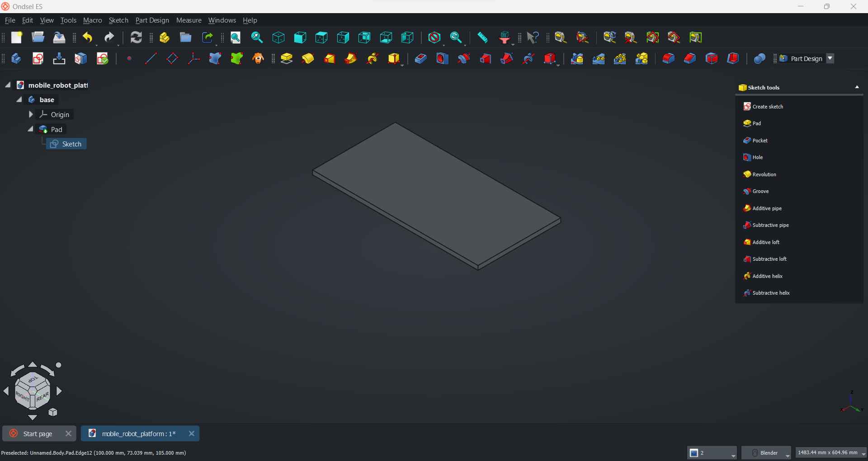
Task: Select the Hole tool in top toolbar
Action: [x=442, y=58]
